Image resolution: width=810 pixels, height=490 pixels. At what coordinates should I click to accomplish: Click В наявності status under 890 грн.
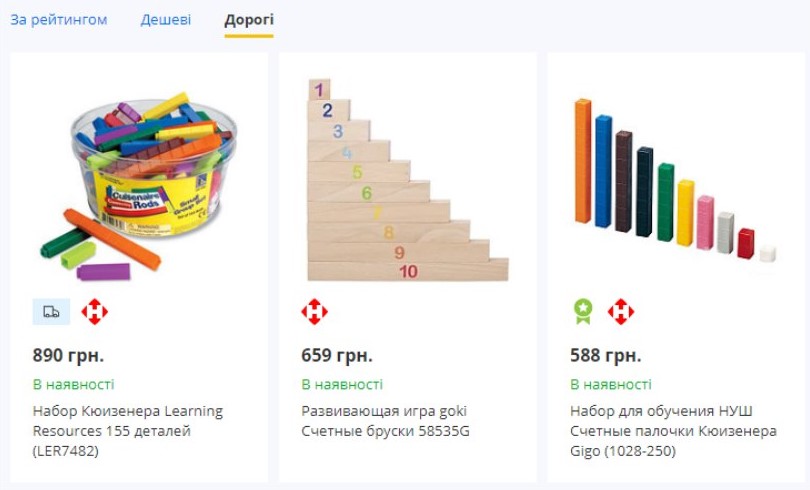(x=73, y=384)
